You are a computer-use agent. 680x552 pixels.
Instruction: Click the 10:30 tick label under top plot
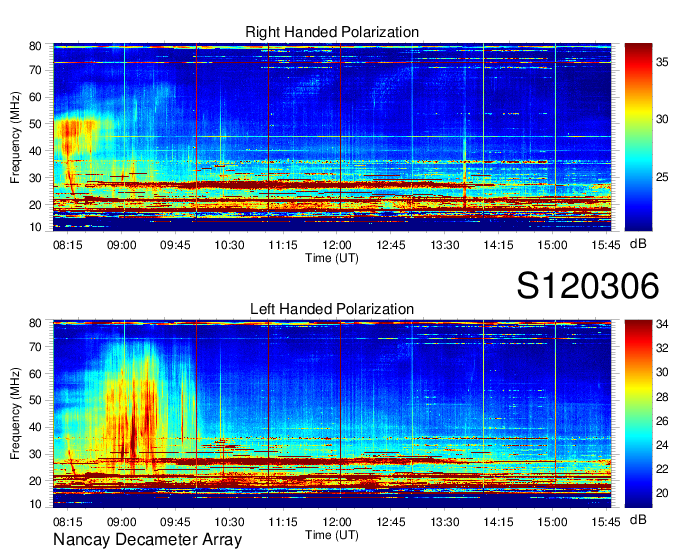tap(229, 245)
